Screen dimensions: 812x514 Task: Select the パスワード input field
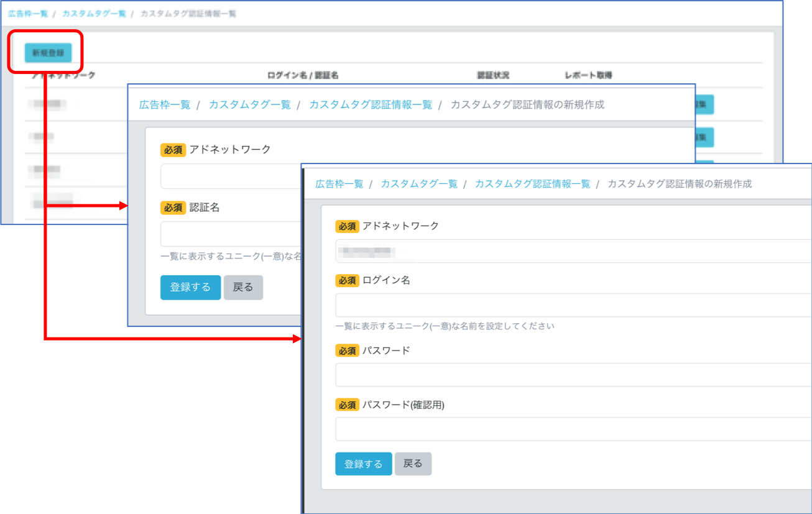point(572,375)
